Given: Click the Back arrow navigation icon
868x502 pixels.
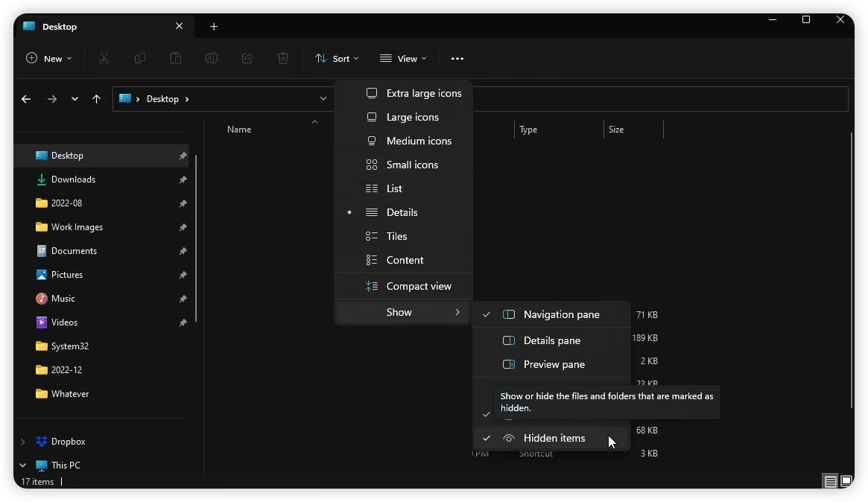Looking at the screenshot, I should (26, 99).
